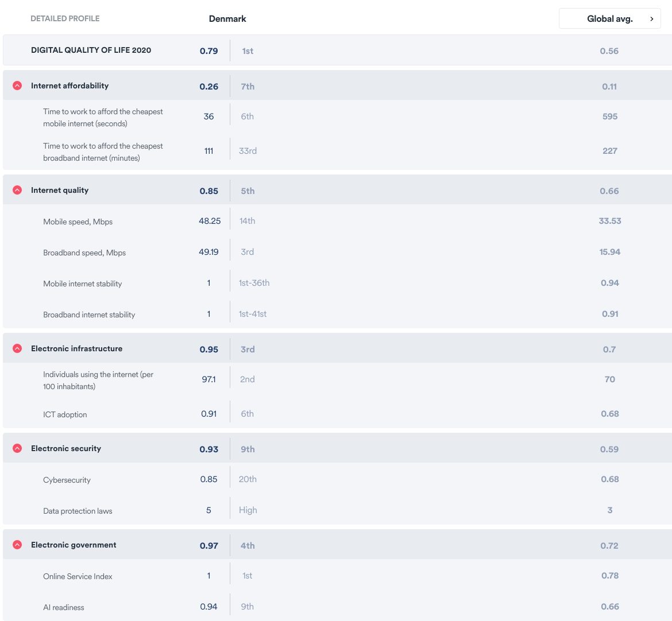Screen dimensions: 672x621
Task: Click the Mobile internet stability label
Action: pyautogui.click(x=82, y=284)
